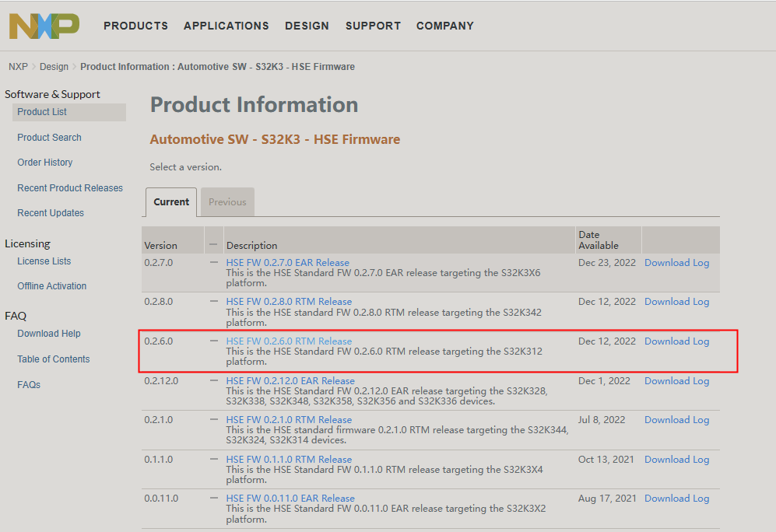Collapse the entry for version 0.2.6.0

[213, 340]
